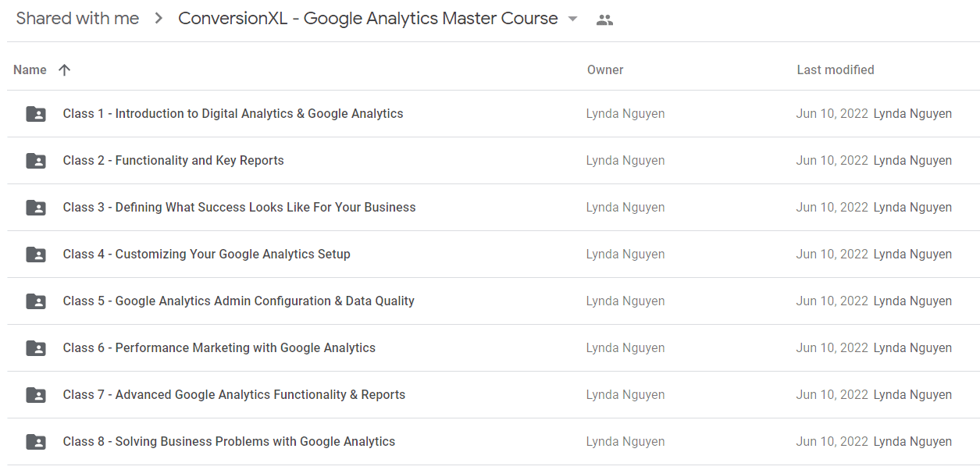Click the Last modified column header
Viewport: 980px width, 470px height.
point(836,69)
